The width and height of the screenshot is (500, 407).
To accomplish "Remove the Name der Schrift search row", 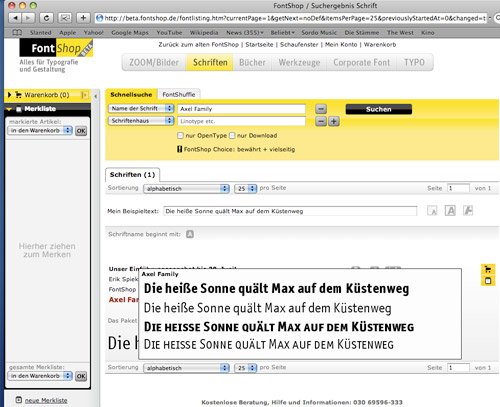I will tap(321, 109).
